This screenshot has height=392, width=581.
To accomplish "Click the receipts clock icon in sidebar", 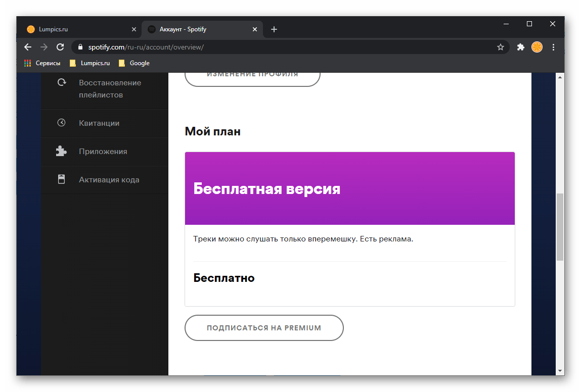I will click(x=61, y=123).
